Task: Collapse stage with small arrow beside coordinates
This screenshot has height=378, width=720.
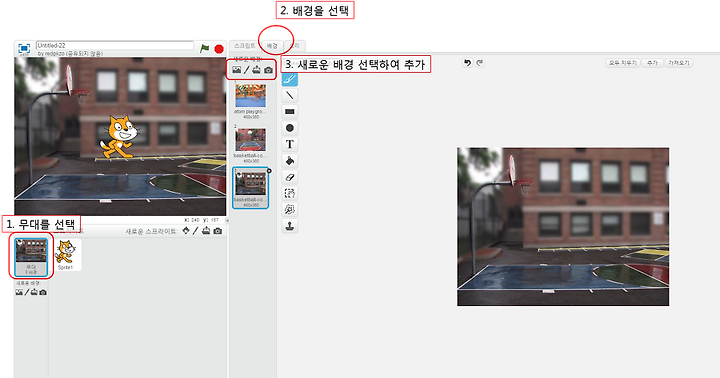Action: click(227, 220)
